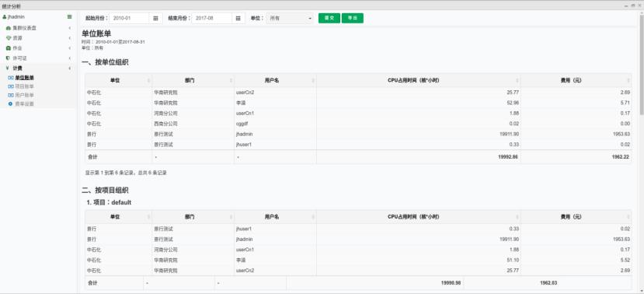Click the 费率设置 gear icon

click(11, 104)
